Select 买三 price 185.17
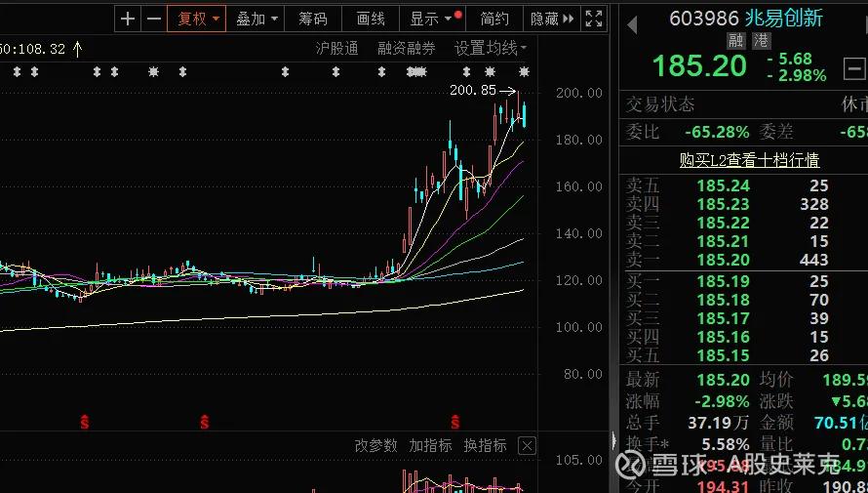The height and width of the screenshot is (493, 868). (723, 318)
